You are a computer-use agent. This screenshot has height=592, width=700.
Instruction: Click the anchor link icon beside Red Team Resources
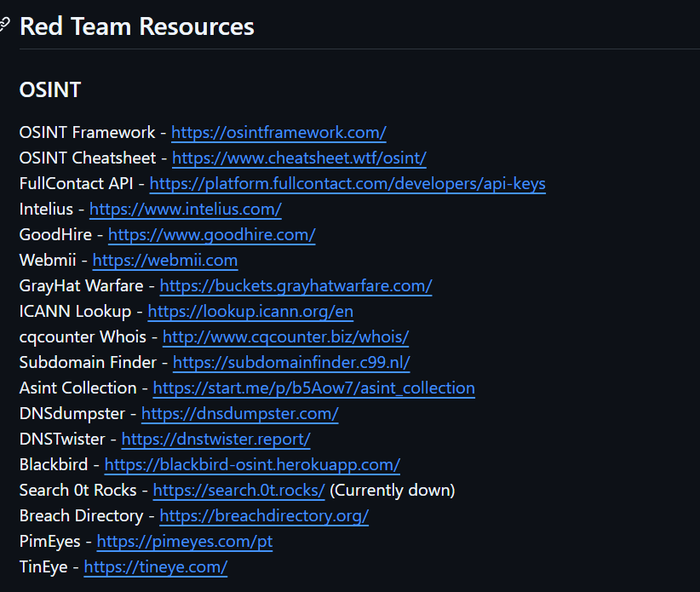[x=4, y=25]
